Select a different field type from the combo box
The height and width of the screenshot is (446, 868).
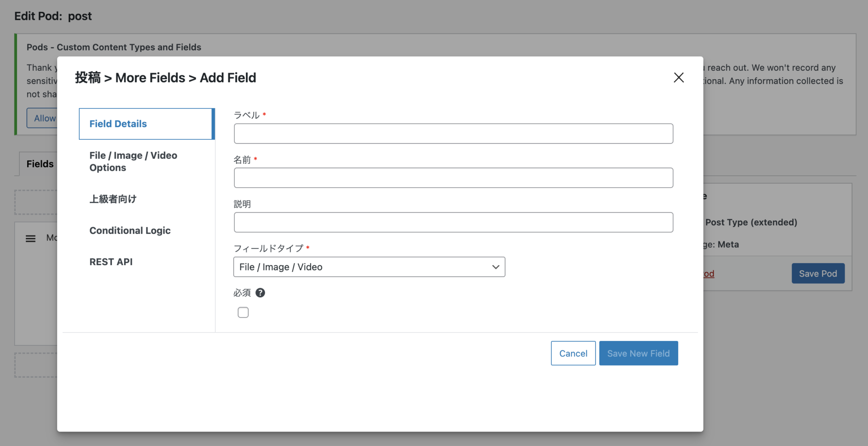click(368, 267)
